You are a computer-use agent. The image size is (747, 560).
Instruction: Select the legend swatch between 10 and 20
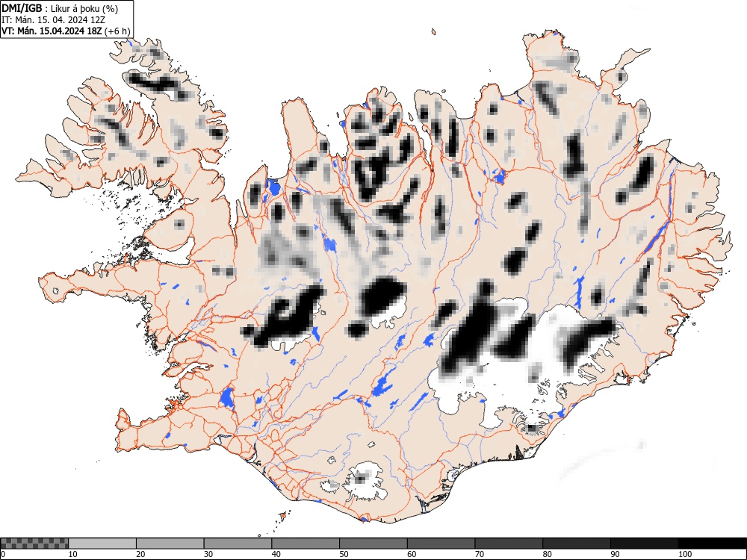102,544
